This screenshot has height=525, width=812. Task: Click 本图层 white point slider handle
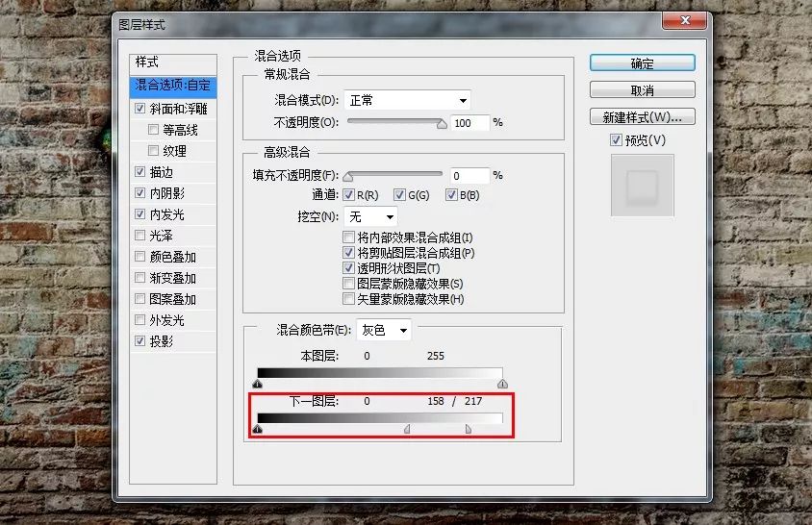click(502, 384)
